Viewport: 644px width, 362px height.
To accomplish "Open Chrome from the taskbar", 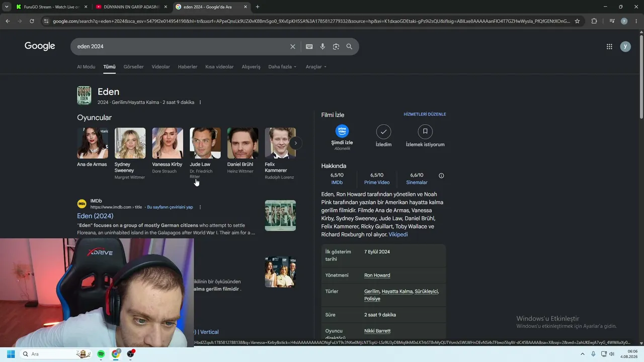I will pyautogui.click(x=116, y=354).
